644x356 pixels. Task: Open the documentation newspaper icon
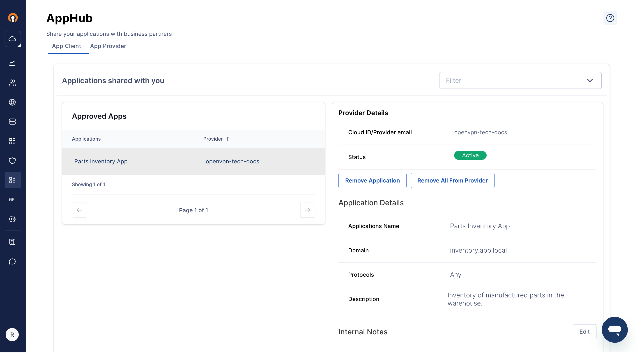(12, 242)
